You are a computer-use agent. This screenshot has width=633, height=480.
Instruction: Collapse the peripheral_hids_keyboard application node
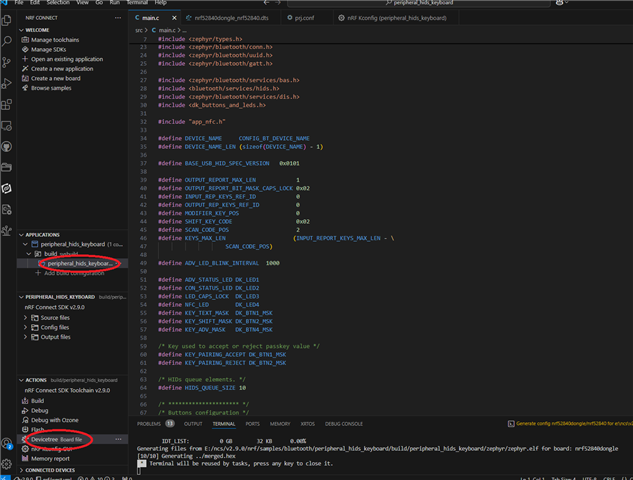pyautogui.click(x=25, y=244)
